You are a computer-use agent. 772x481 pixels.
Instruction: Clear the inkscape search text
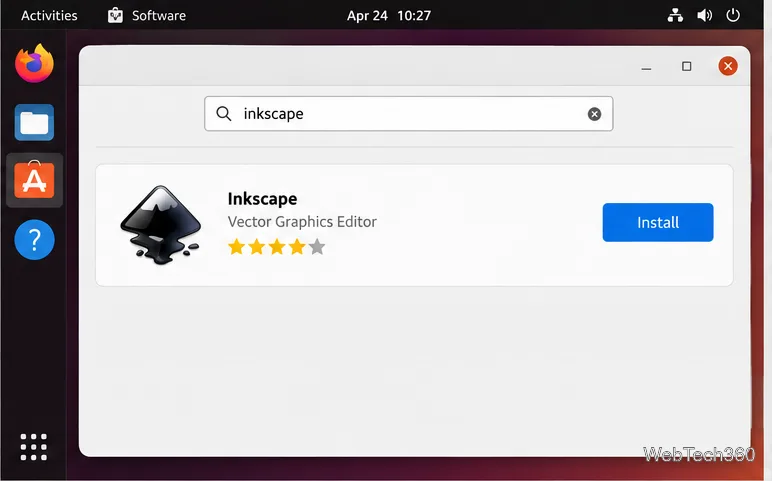click(x=594, y=114)
